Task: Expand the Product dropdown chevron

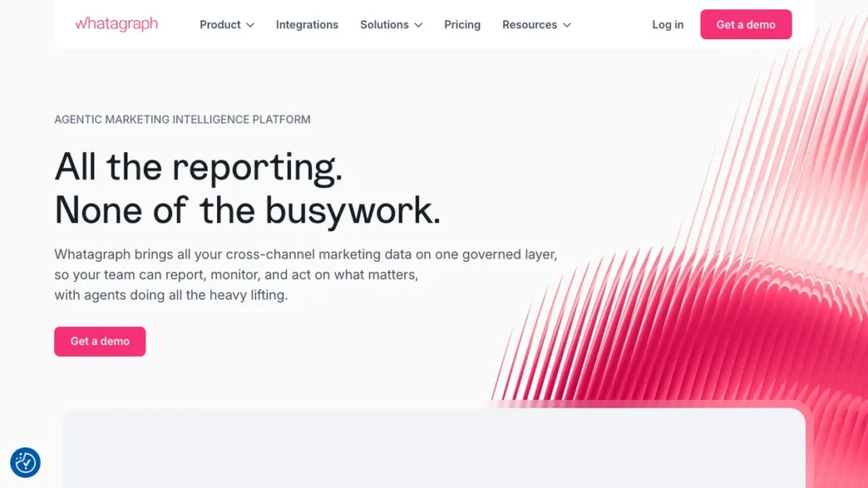Action: (250, 25)
